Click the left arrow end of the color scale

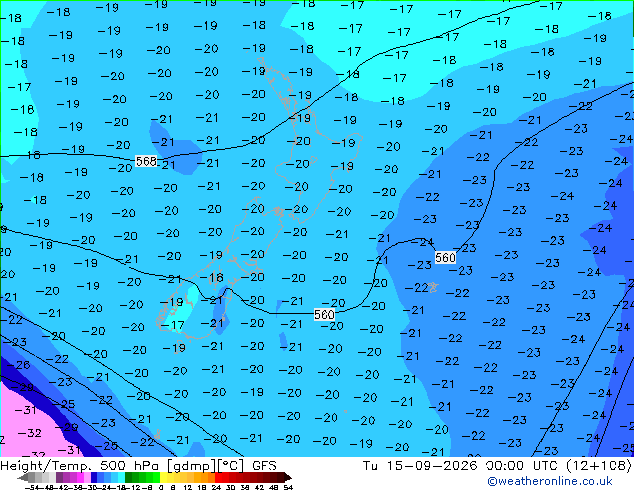point(23,477)
